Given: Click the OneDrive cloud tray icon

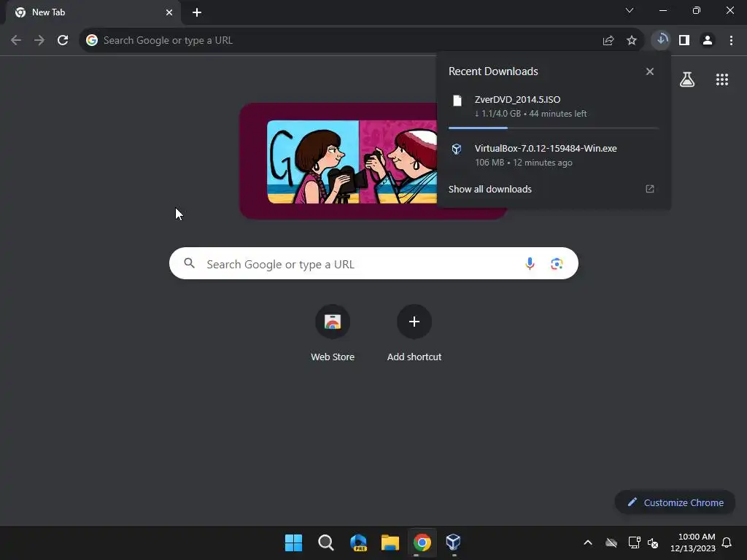Looking at the screenshot, I should 611,542.
